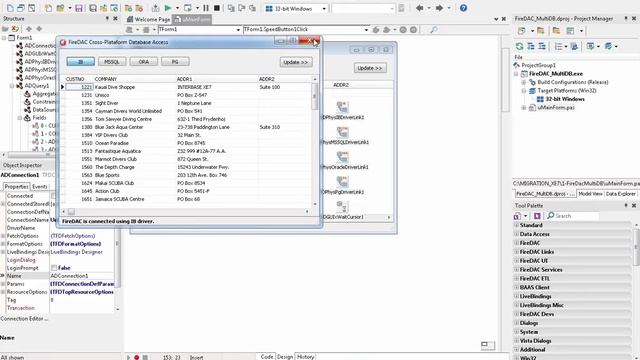Navigate back with the left arrow icon
Screen dimensions: 640x360
[420, 8]
